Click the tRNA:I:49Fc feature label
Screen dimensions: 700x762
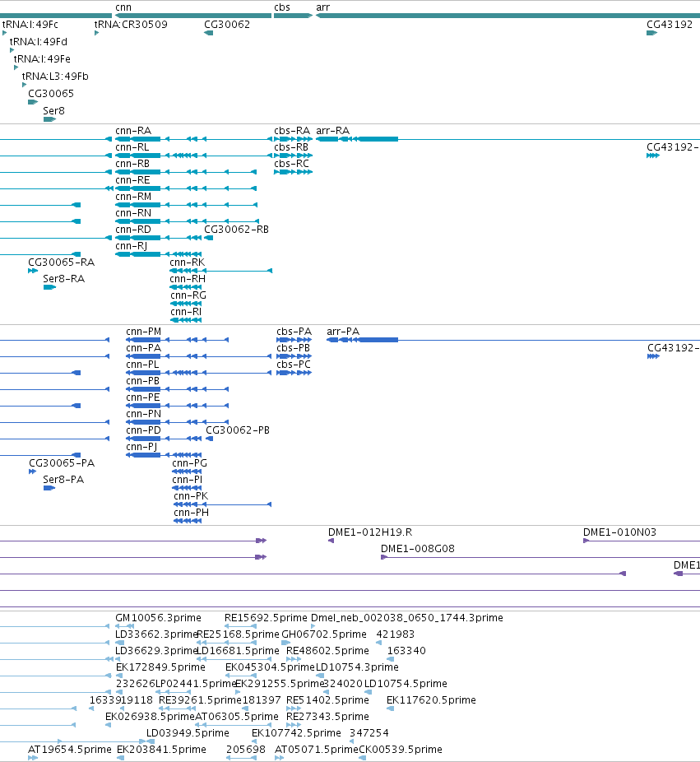pyautogui.click(x=30, y=25)
